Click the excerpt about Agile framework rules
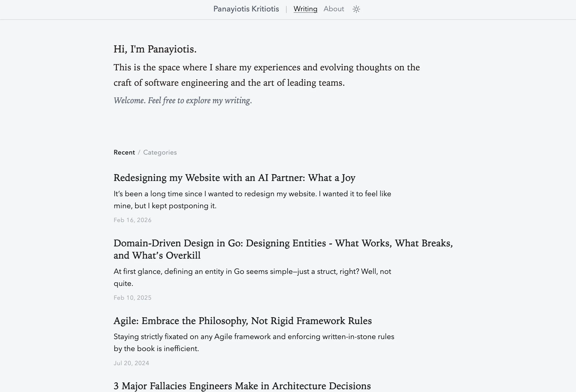This screenshot has height=392, width=576. pyautogui.click(x=254, y=342)
